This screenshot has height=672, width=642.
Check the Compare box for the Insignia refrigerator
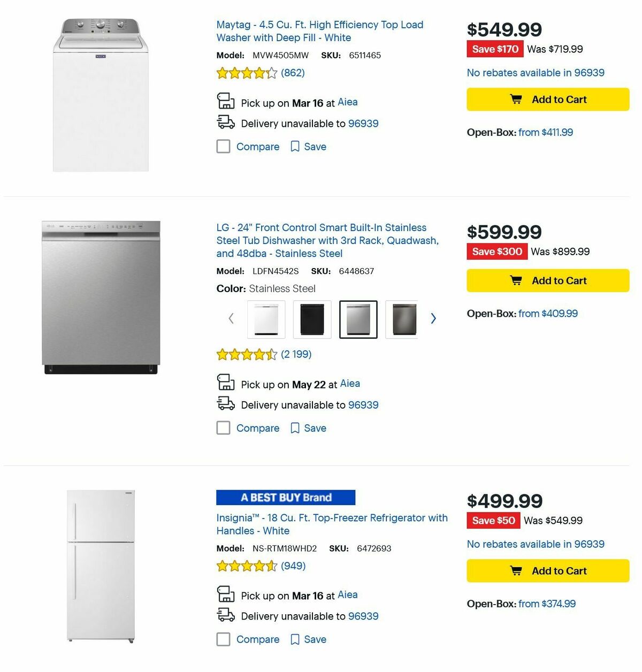pos(223,639)
